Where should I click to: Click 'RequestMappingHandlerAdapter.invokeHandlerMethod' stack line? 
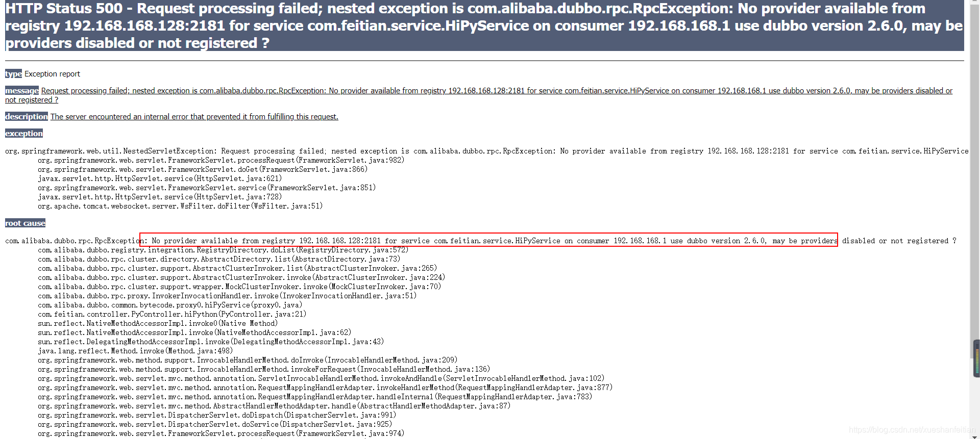325,388
